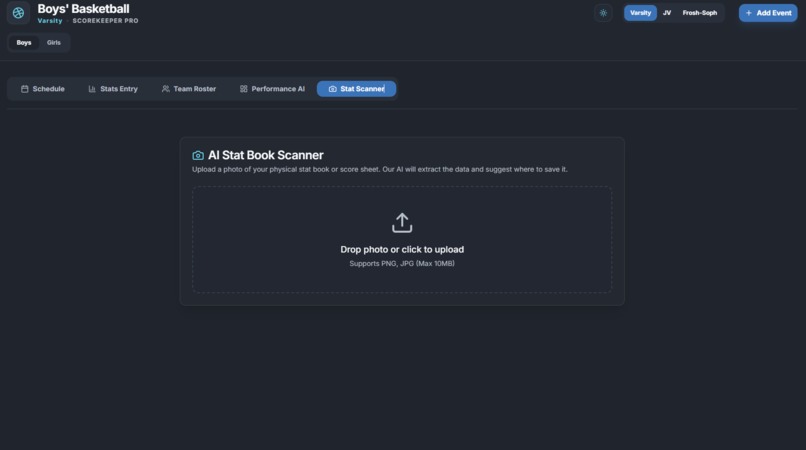Click the basketball logo icon
Viewport: 806px width, 450px height.
point(19,13)
